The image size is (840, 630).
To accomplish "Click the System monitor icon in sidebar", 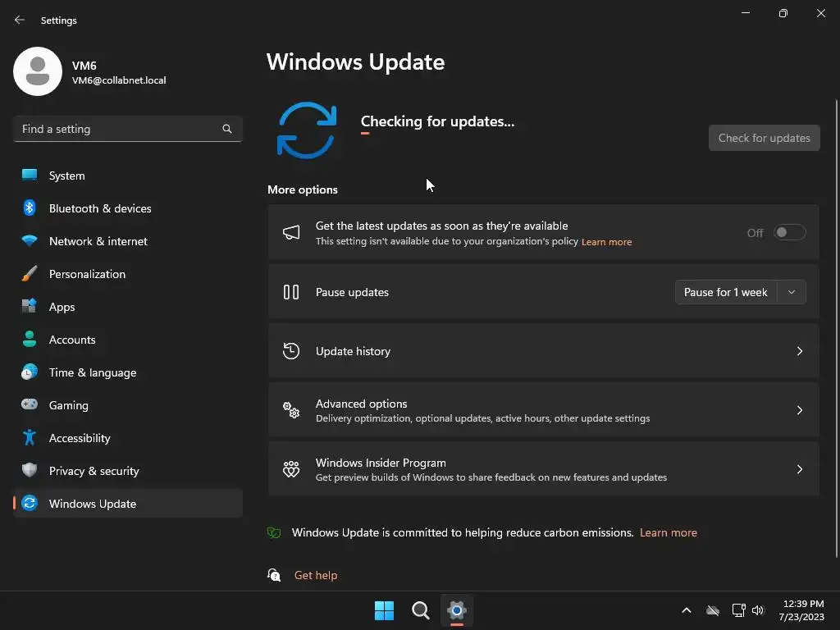I will coord(30,175).
